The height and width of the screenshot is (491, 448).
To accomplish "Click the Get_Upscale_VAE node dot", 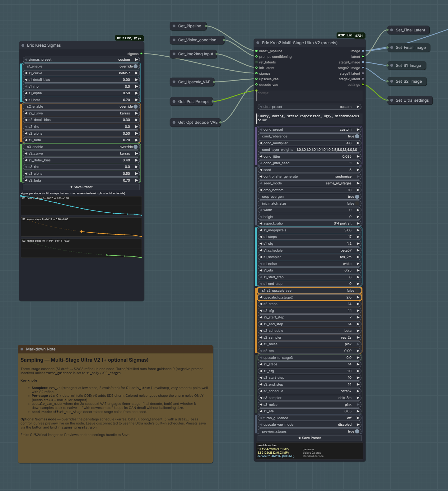I will 174,82.
